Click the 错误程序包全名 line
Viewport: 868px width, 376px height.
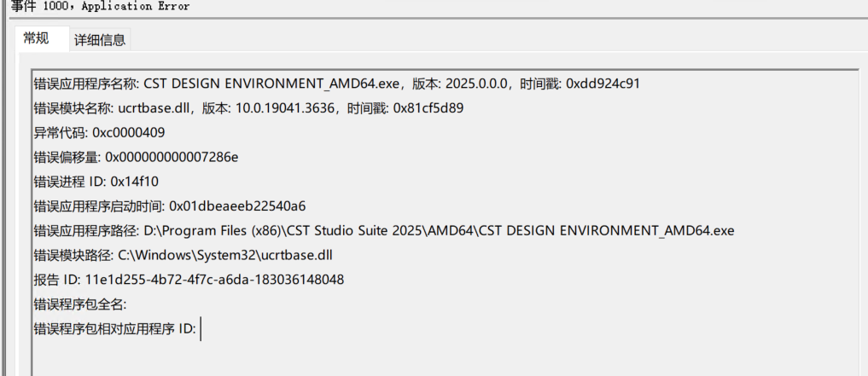point(80,304)
